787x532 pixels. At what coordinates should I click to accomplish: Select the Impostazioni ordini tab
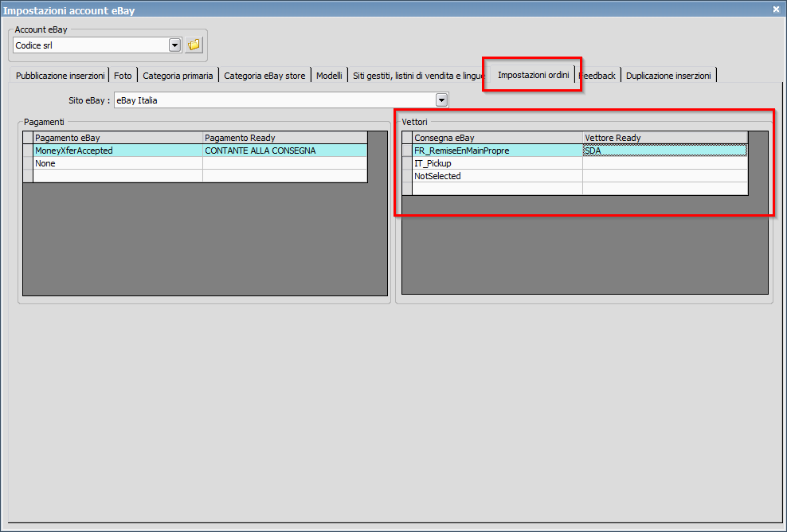(533, 75)
